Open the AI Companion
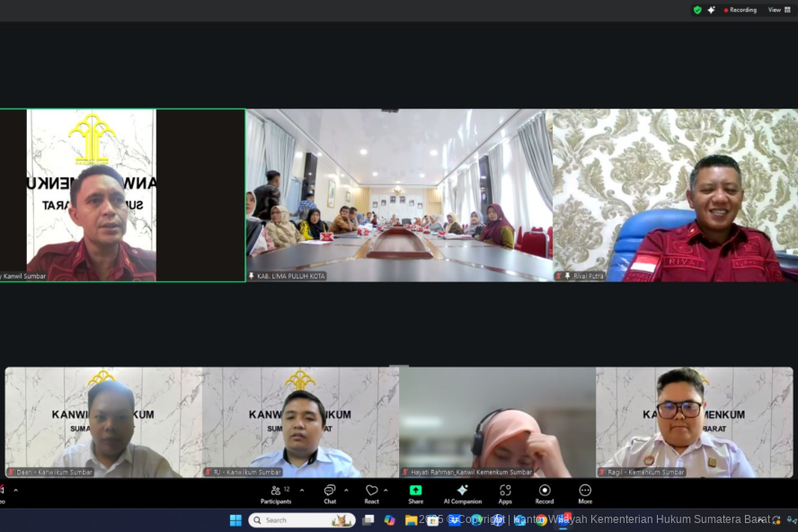 click(462, 492)
